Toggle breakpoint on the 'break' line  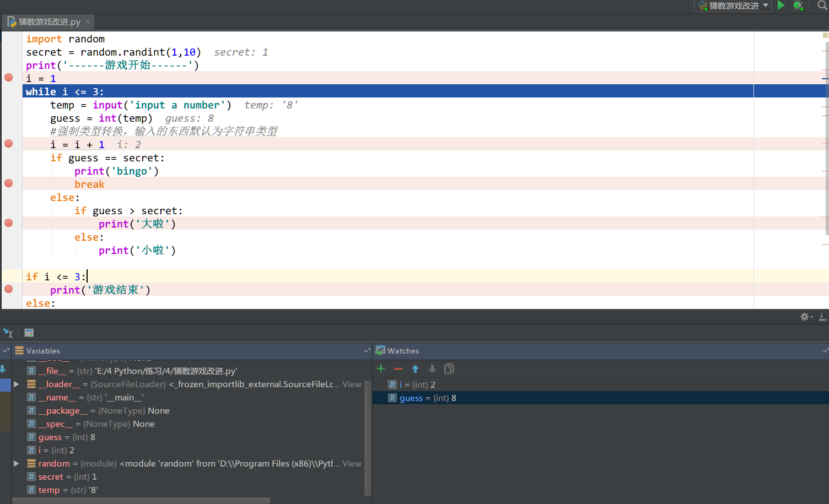pyautogui.click(x=9, y=183)
